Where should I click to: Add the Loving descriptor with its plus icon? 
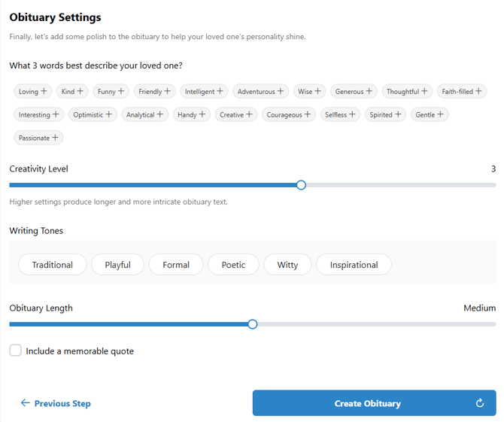pyautogui.click(x=44, y=91)
